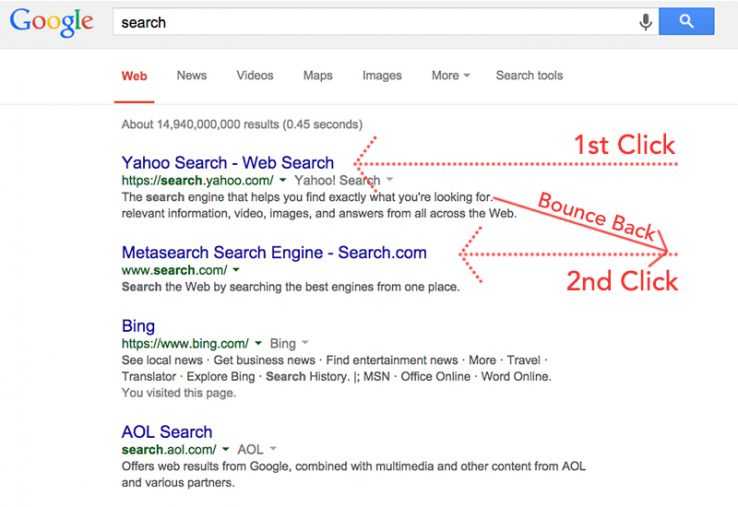Expand the green arrow beside www.bing.com URL
738x507 pixels.
tap(260, 344)
